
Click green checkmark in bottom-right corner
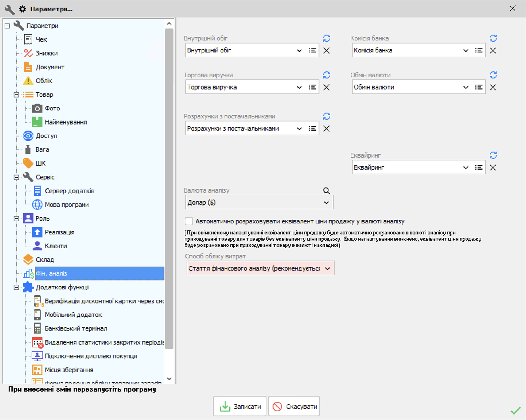[515, 411]
